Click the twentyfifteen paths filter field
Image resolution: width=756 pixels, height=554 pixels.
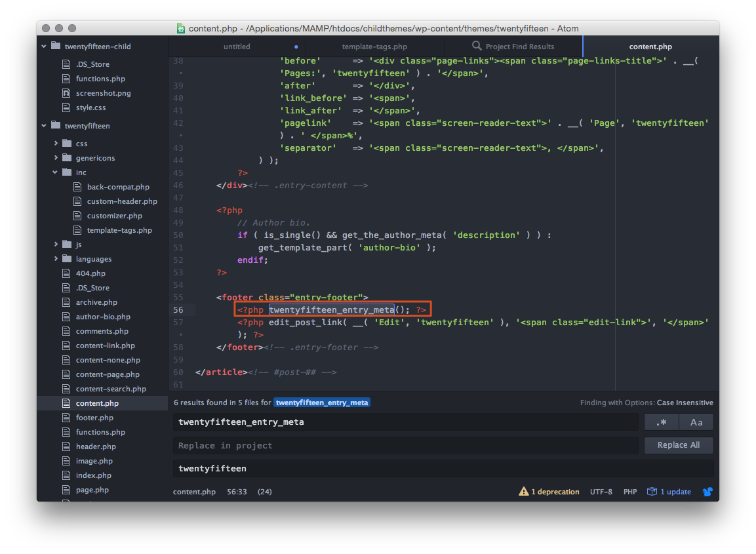pyautogui.click(x=443, y=469)
